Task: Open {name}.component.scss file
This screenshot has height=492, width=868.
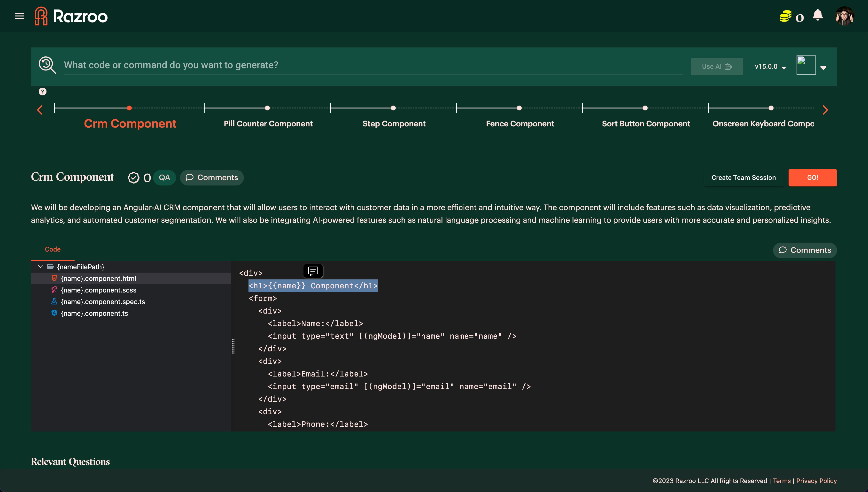Action: pyautogui.click(x=98, y=290)
